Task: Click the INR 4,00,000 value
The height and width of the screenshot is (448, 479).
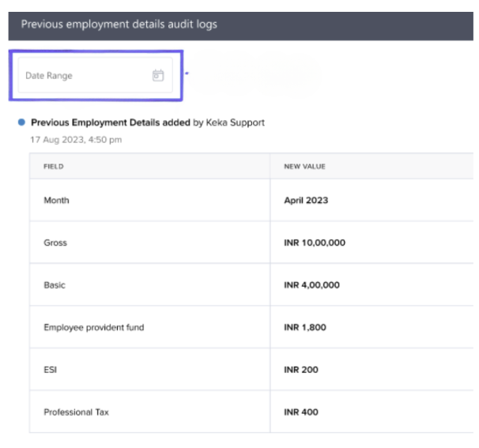Action: 311,285
